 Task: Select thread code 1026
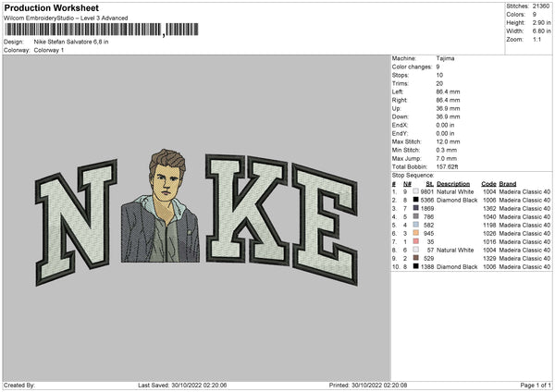click(x=489, y=233)
